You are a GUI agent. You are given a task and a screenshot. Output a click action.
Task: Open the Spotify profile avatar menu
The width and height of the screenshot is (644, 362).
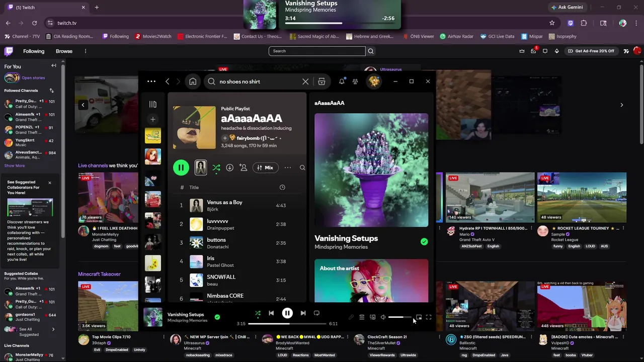pos(374,81)
